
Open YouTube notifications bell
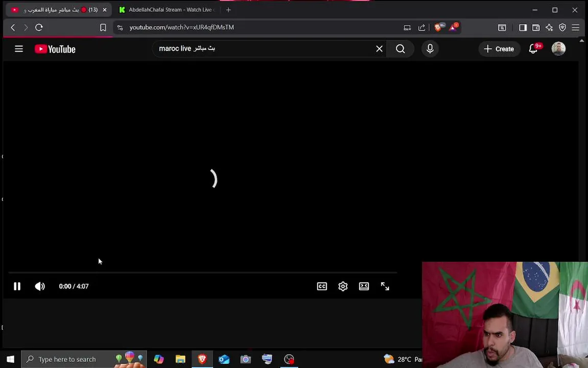pyautogui.click(x=533, y=49)
